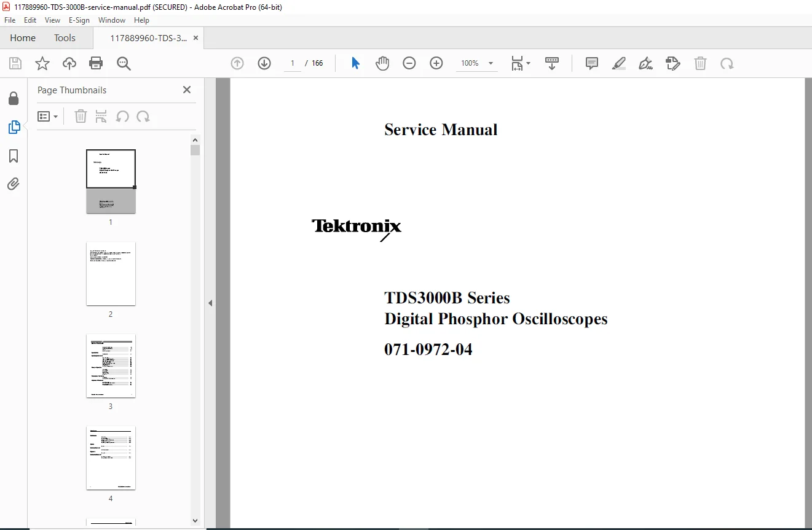
Task: Click the "166" total page count
Action: click(317, 63)
